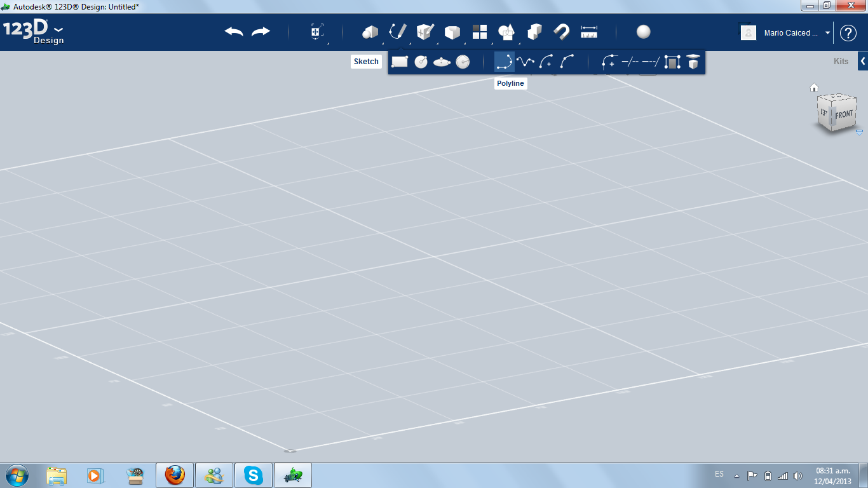Click the Snap magnet tool
The height and width of the screenshot is (488, 868).
point(562,32)
